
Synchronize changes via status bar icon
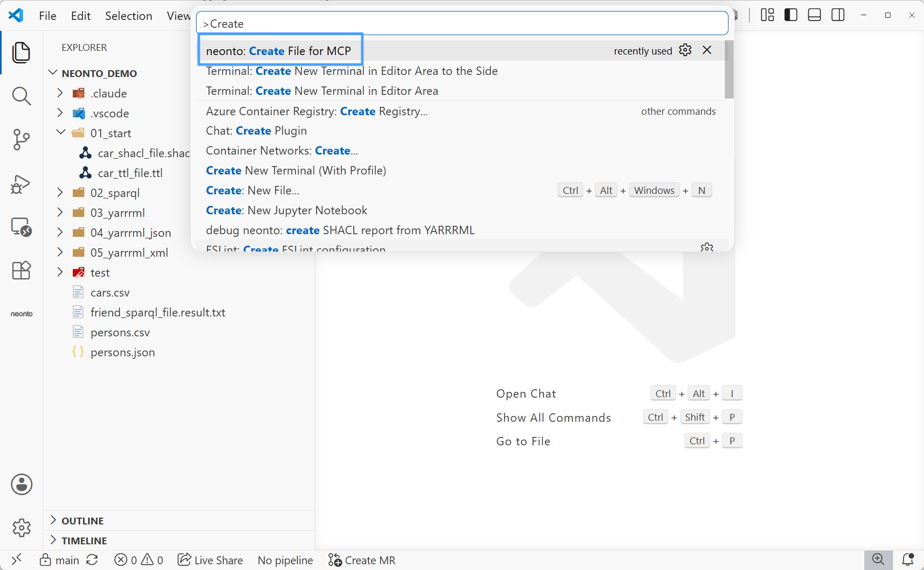click(92, 560)
